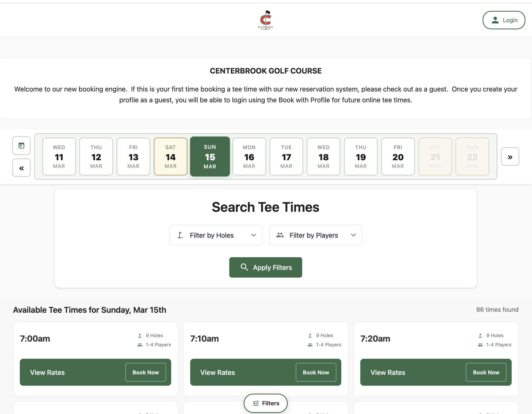Select Thursday 19 March date
Viewport: 532px width, 414px height.
(x=361, y=157)
